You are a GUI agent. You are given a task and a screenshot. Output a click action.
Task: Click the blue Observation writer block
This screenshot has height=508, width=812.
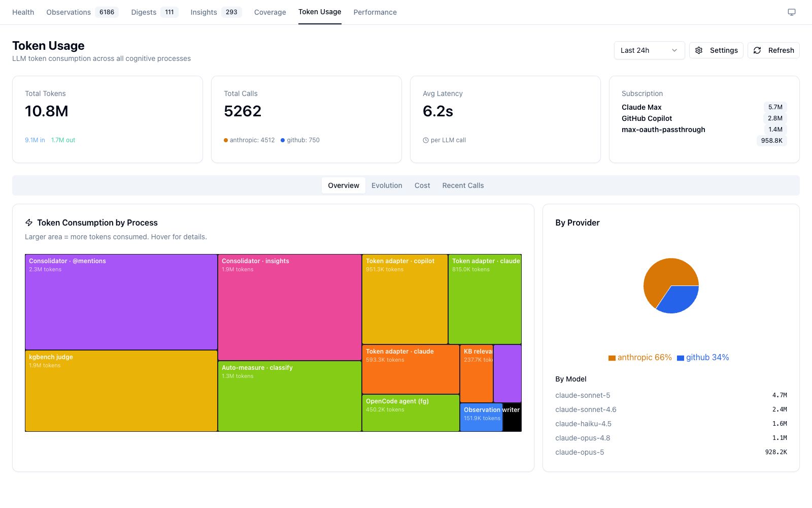click(481, 418)
